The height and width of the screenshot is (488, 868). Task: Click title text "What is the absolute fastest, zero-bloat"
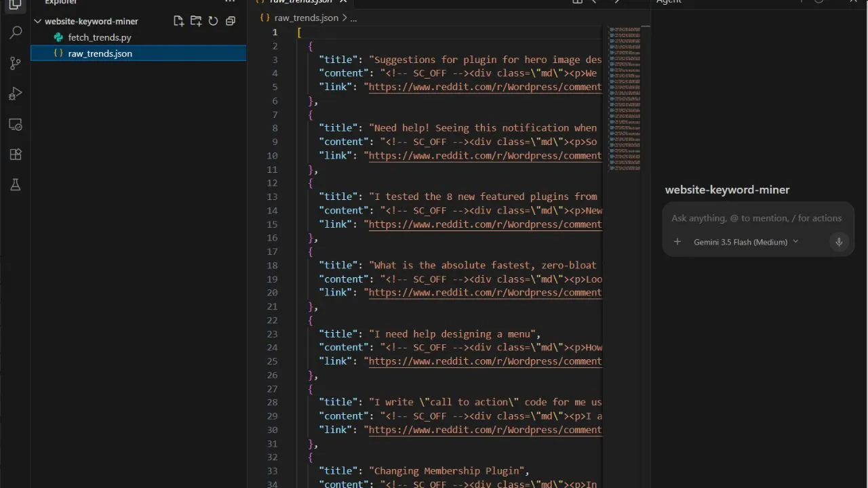pyautogui.click(x=486, y=265)
